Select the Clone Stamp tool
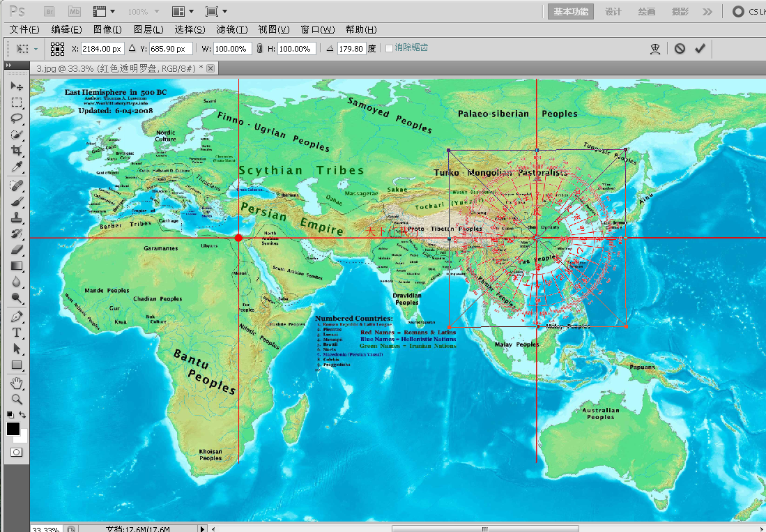Screen dimensions: 766x532 (x=17, y=217)
